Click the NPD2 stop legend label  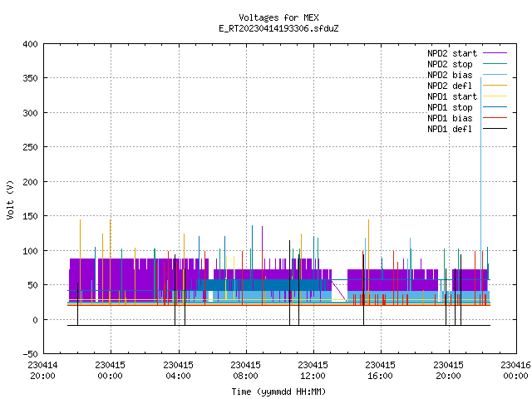(450, 64)
